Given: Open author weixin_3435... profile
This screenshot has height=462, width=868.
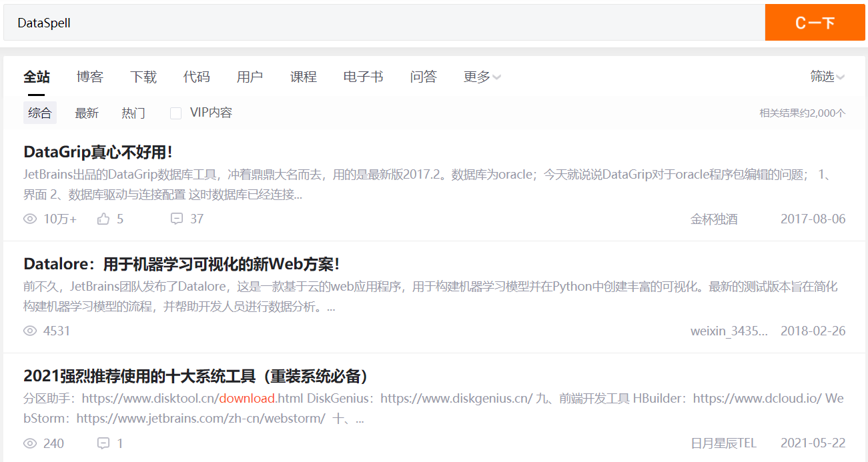Looking at the screenshot, I should (729, 331).
